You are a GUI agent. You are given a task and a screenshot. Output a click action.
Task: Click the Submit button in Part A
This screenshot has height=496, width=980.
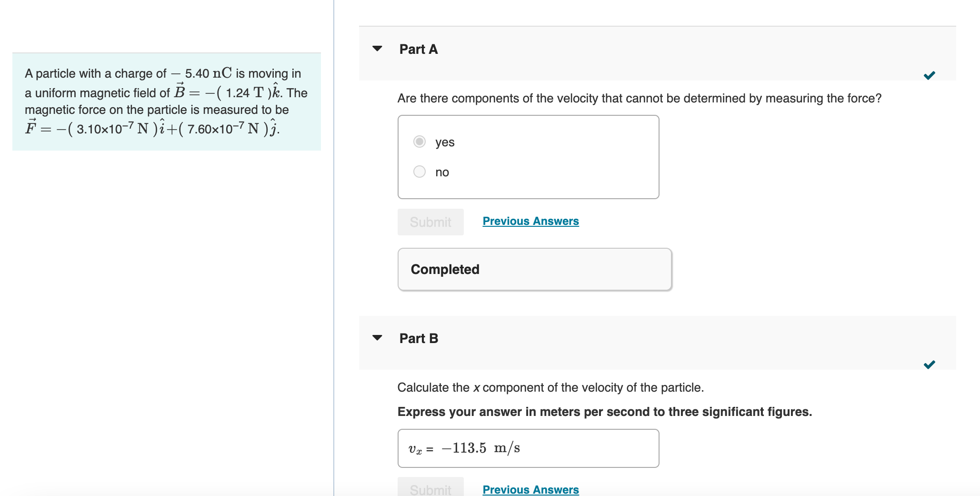430,222
